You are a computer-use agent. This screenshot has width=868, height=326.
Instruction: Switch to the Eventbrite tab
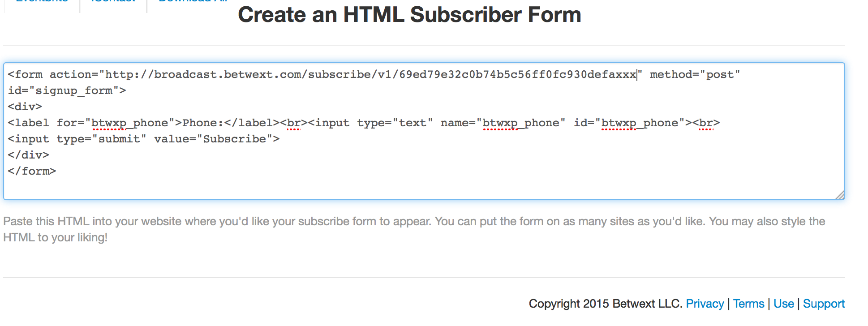[42, 1]
